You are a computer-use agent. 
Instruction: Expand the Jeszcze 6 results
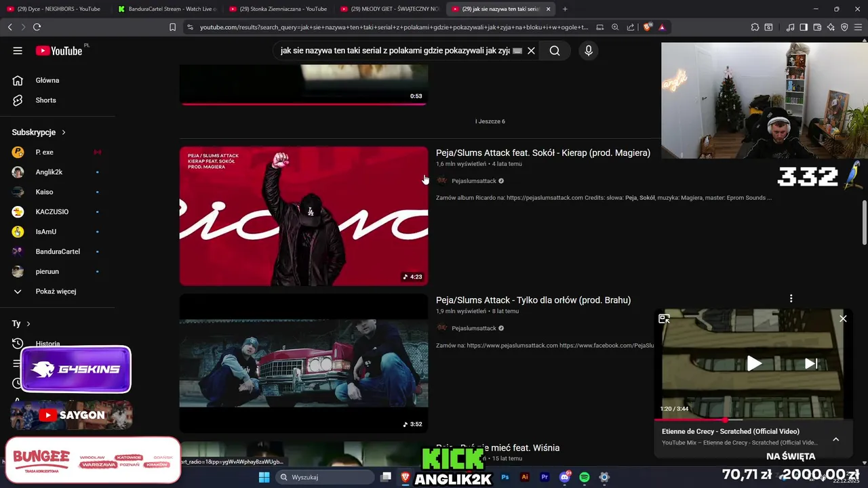(x=490, y=121)
